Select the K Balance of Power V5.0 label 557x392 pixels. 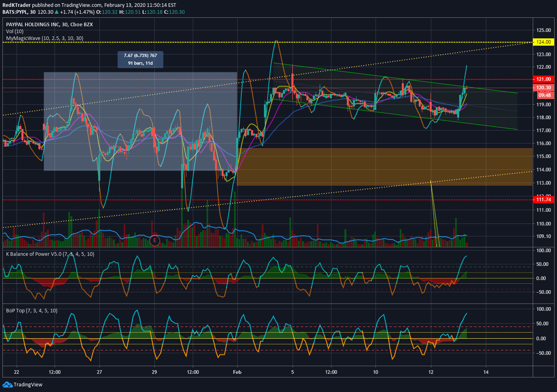pyautogui.click(x=50, y=254)
